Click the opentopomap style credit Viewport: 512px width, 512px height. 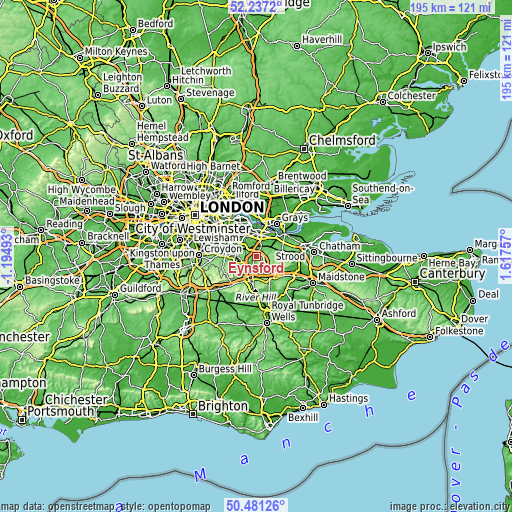coord(166,507)
